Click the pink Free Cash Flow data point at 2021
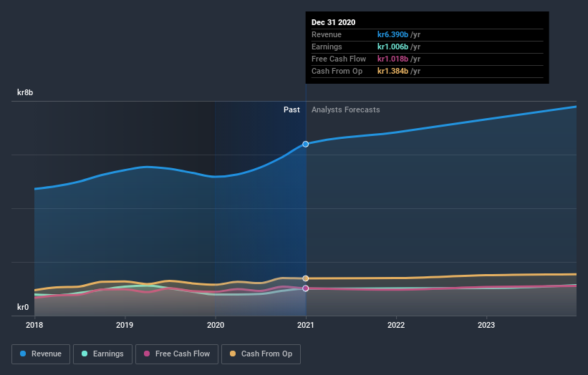Image resolution: width=588 pixels, height=375 pixels. click(x=306, y=288)
